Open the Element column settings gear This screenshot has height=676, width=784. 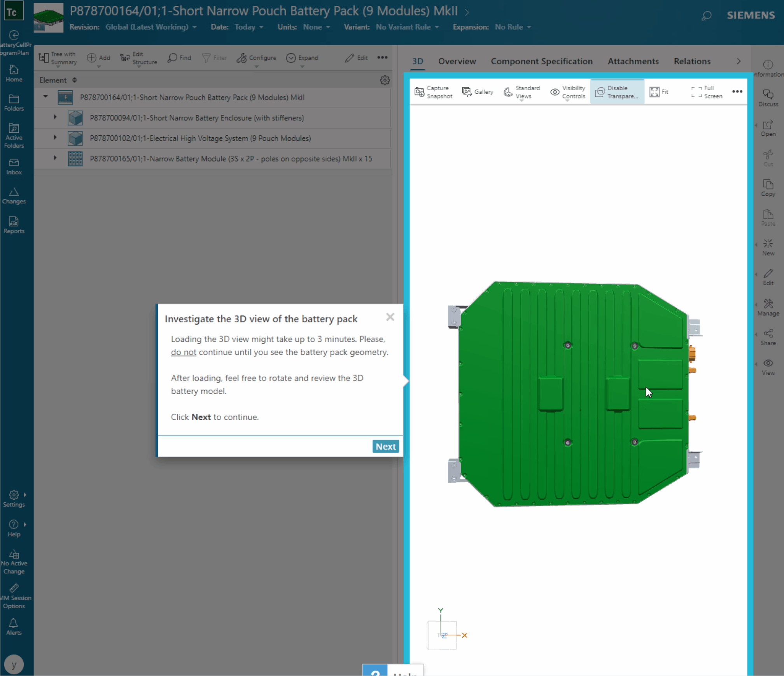pos(385,80)
